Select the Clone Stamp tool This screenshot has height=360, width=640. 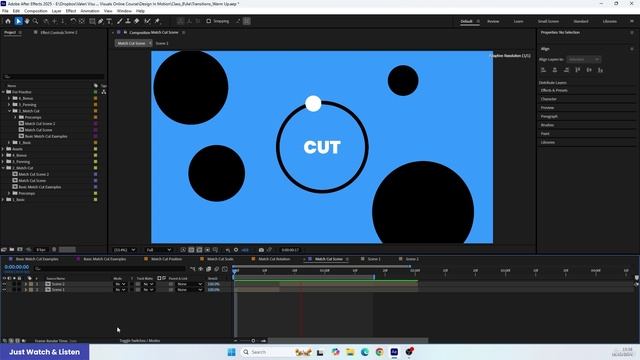click(128, 21)
